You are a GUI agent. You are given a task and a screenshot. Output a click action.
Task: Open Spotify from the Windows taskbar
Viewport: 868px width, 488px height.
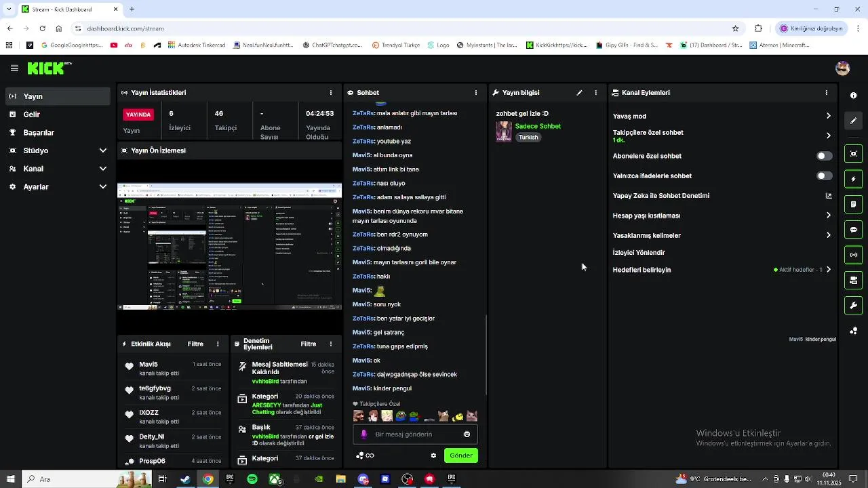pos(252,479)
